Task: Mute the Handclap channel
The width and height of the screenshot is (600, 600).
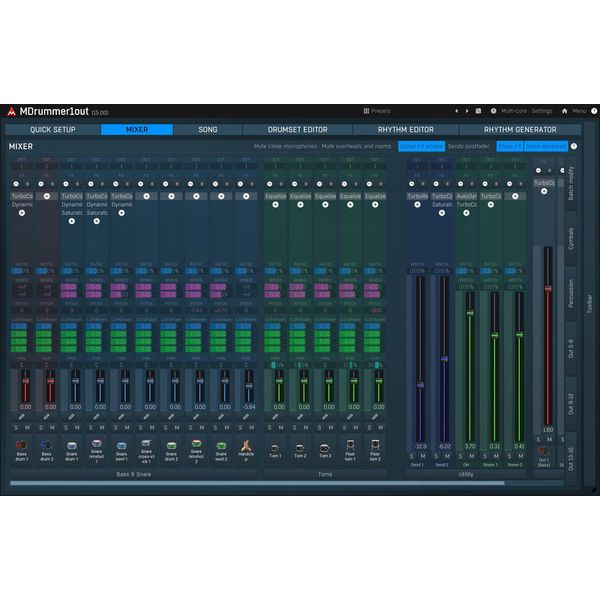Action: pos(252,427)
